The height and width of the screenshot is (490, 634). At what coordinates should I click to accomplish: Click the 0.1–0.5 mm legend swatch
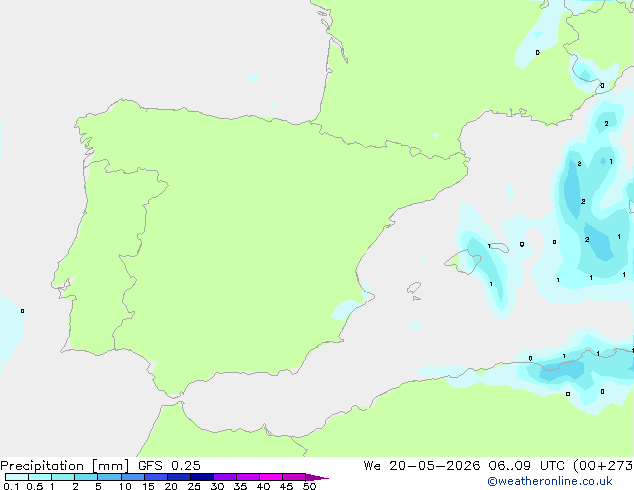click(17, 477)
